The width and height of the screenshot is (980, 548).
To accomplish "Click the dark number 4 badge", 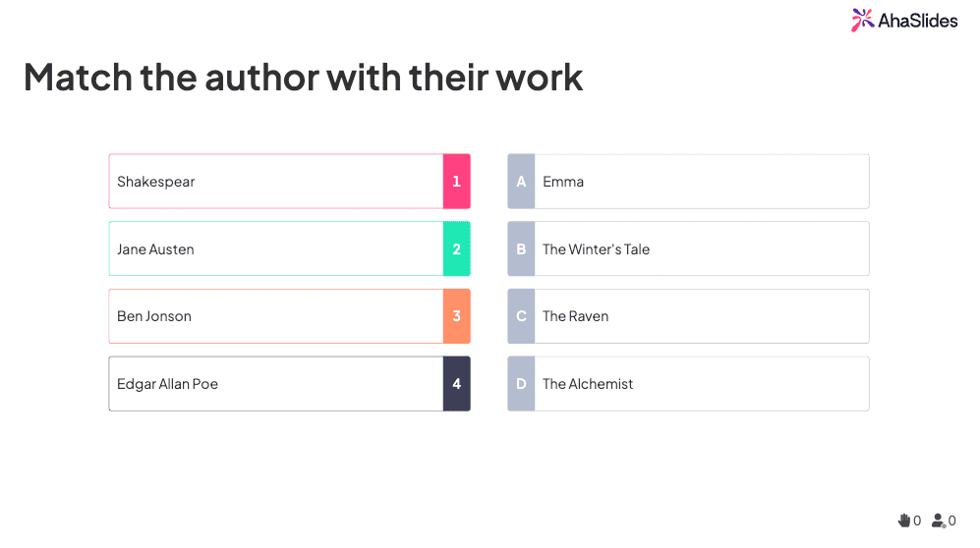I will tap(457, 384).
